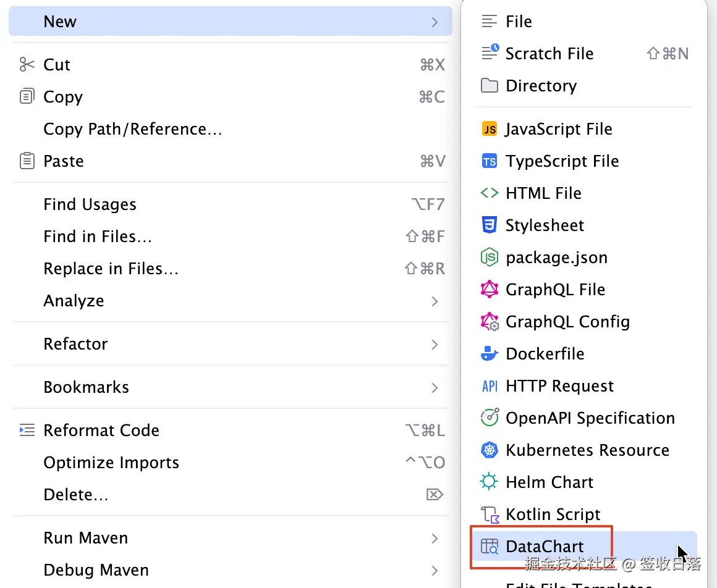Click the angle-brackets icon for HTML File
717x588 pixels.
tap(490, 193)
